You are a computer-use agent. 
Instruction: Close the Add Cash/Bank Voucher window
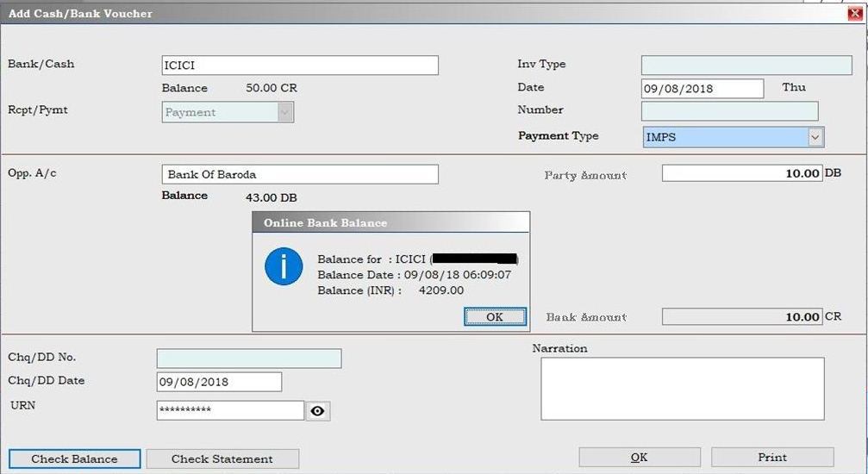854,13
